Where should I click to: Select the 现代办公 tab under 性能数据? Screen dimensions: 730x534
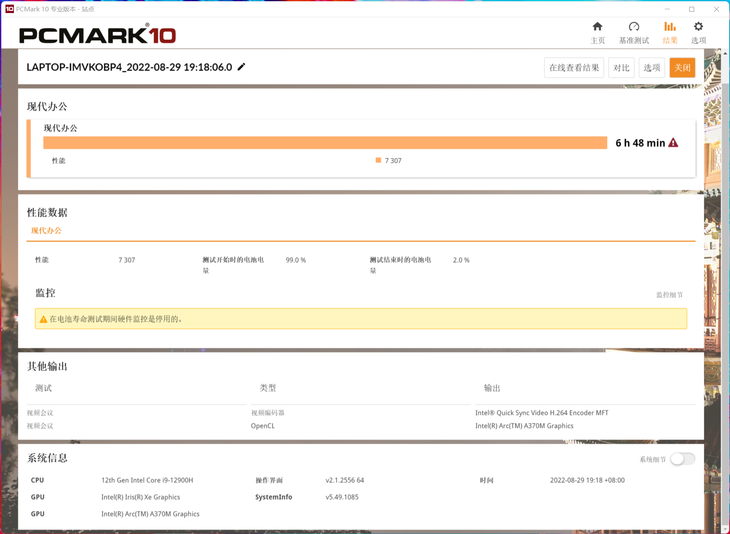pyautogui.click(x=46, y=230)
